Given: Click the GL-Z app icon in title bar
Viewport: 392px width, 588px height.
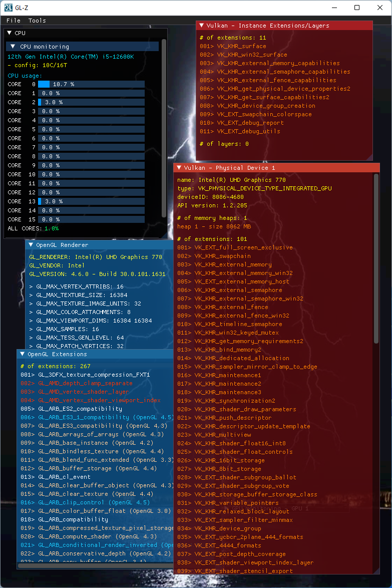Looking at the screenshot, I should [8, 8].
